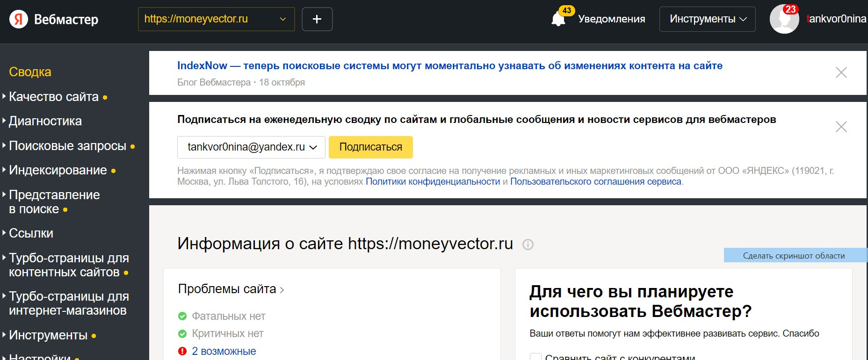Click the Критичных нет text
The image size is (868, 360).
228,334
